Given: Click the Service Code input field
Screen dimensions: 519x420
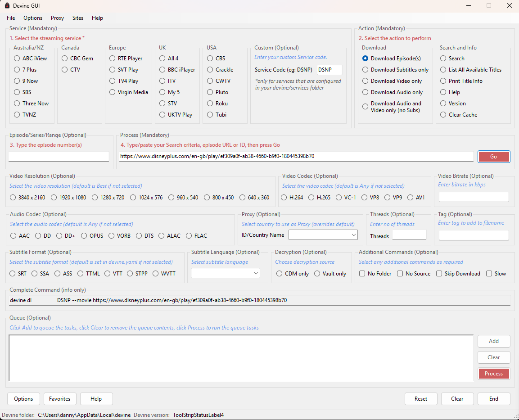Looking at the screenshot, I should click(329, 69).
